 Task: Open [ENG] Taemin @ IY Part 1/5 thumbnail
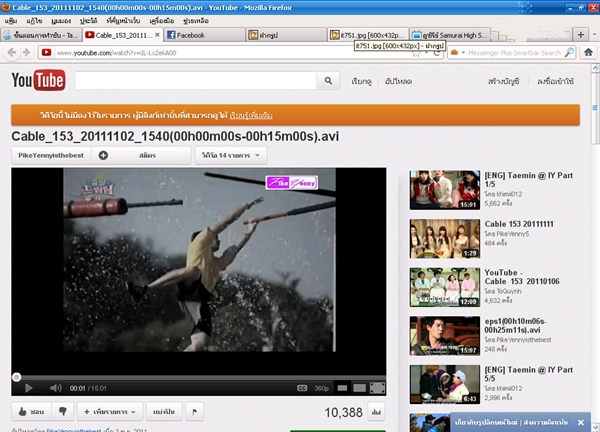[x=445, y=190]
